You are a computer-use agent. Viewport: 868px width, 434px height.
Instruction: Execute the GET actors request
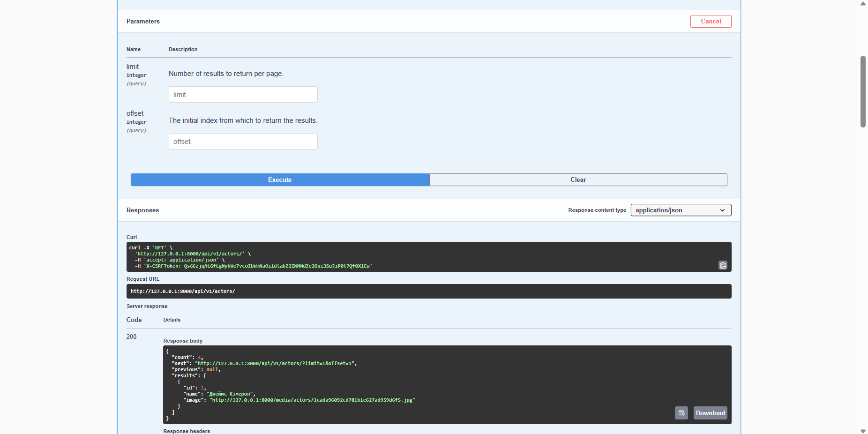279,180
